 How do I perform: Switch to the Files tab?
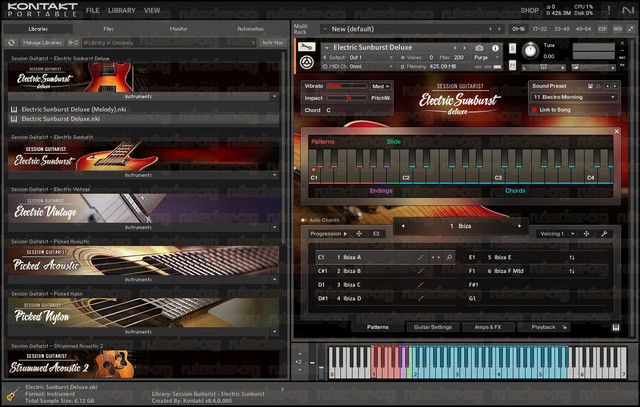[x=108, y=29]
